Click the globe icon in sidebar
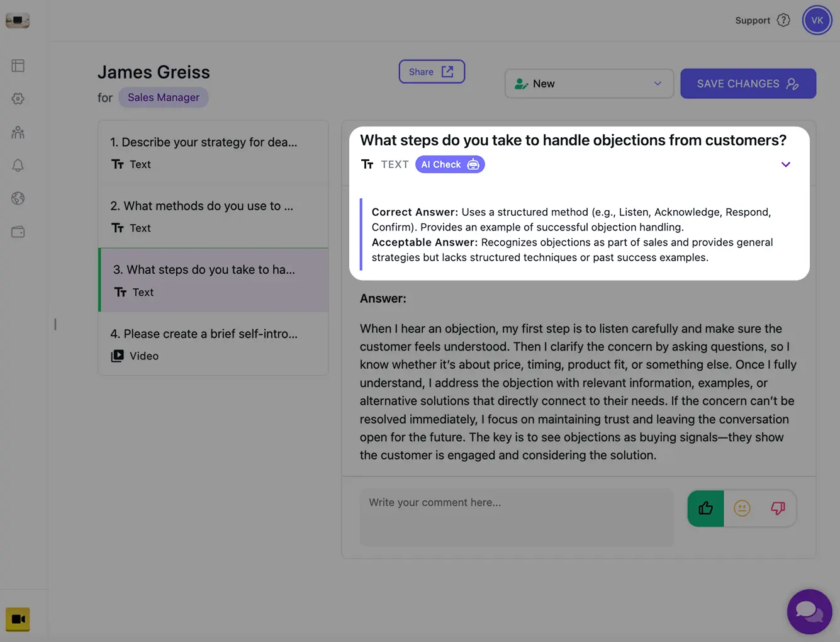This screenshot has width=840, height=642. [x=18, y=199]
